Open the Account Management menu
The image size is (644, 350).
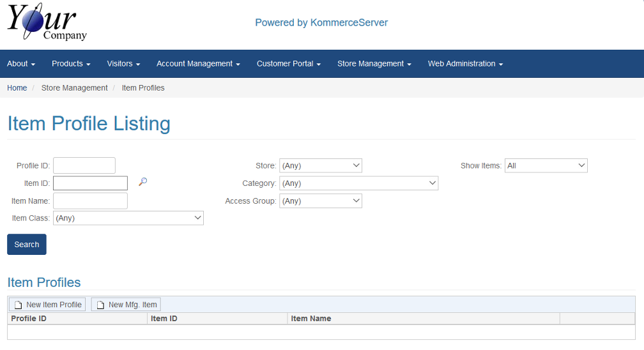click(198, 64)
